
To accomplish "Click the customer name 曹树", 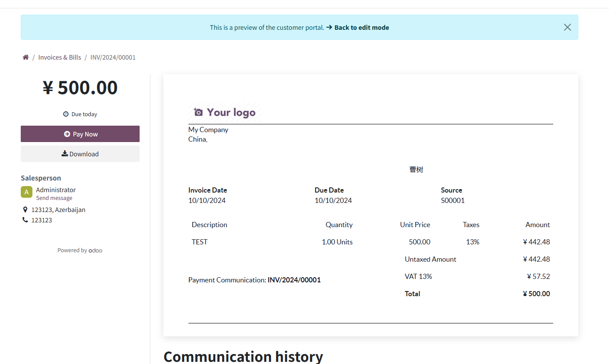I will (416, 169).
